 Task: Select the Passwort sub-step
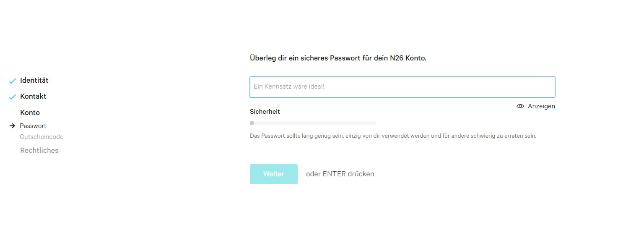[x=33, y=126]
